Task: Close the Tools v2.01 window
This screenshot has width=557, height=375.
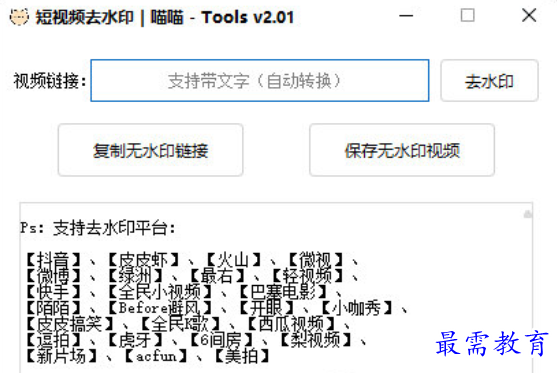Action: (529, 16)
